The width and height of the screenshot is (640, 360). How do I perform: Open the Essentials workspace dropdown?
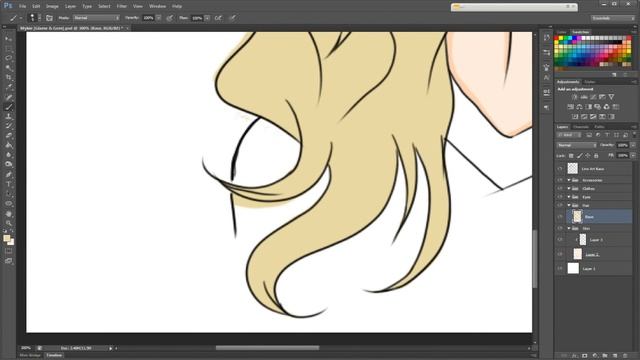pos(613,18)
